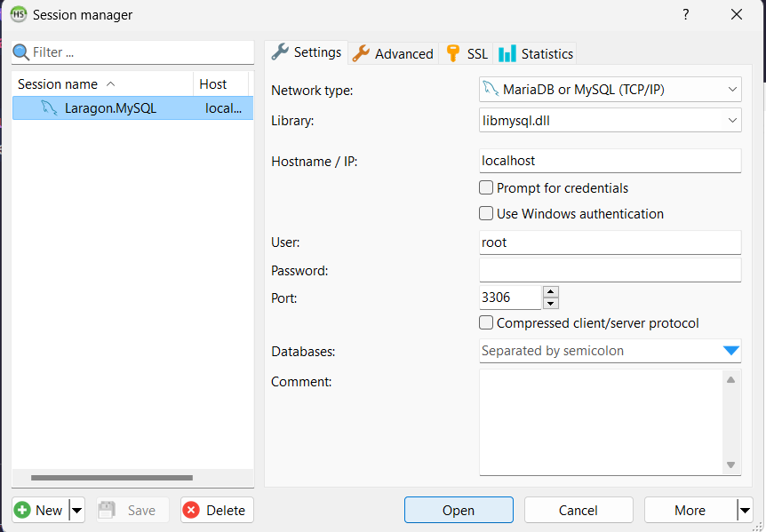Click the User input field
Screen dimensions: 766x532
[x=610, y=242]
